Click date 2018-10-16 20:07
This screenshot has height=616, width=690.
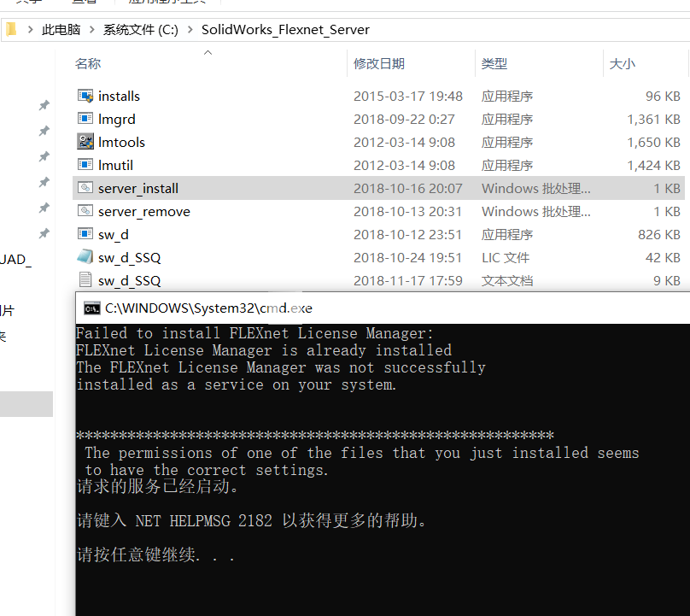[408, 189]
